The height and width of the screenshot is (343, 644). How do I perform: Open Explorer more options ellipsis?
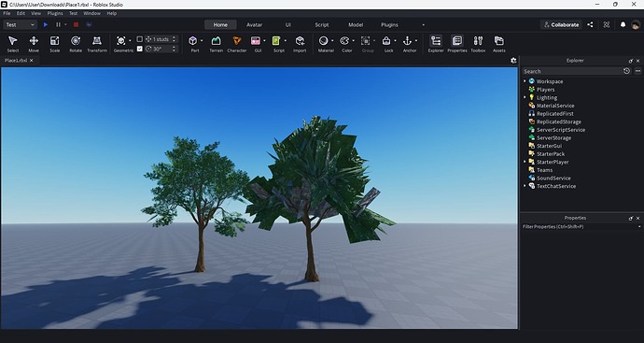637,71
